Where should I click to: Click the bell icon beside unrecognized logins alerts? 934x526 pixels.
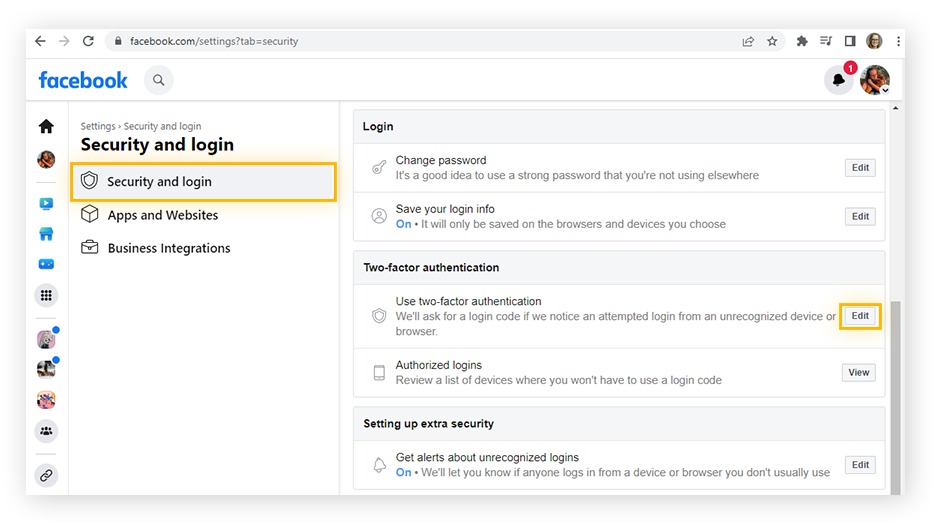[x=379, y=465]
